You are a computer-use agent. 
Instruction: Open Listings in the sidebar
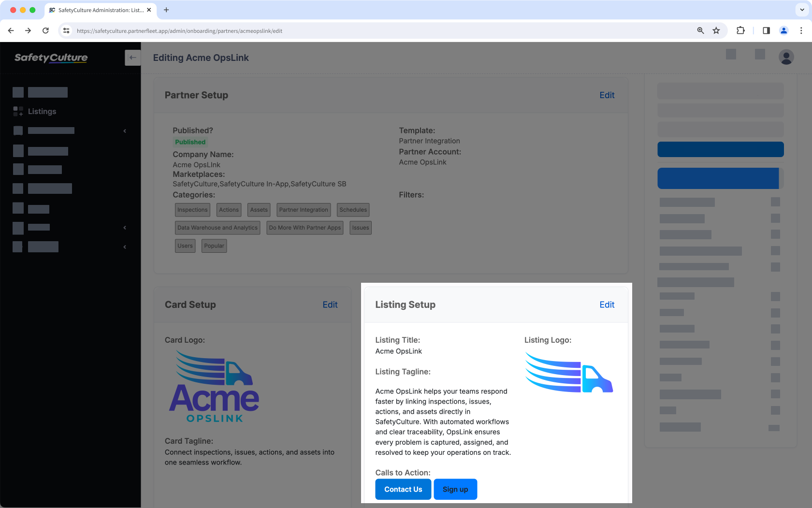[42, 111]
